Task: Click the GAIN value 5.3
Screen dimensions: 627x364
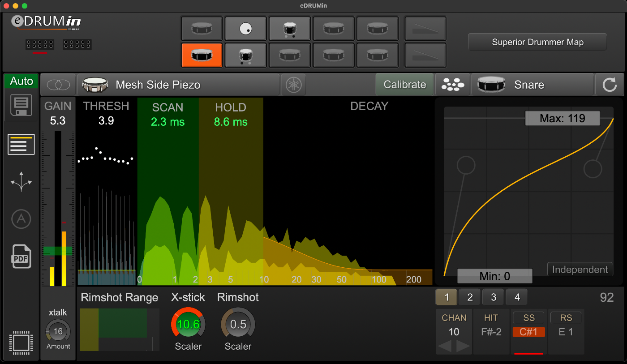Action: coord(58,120)
